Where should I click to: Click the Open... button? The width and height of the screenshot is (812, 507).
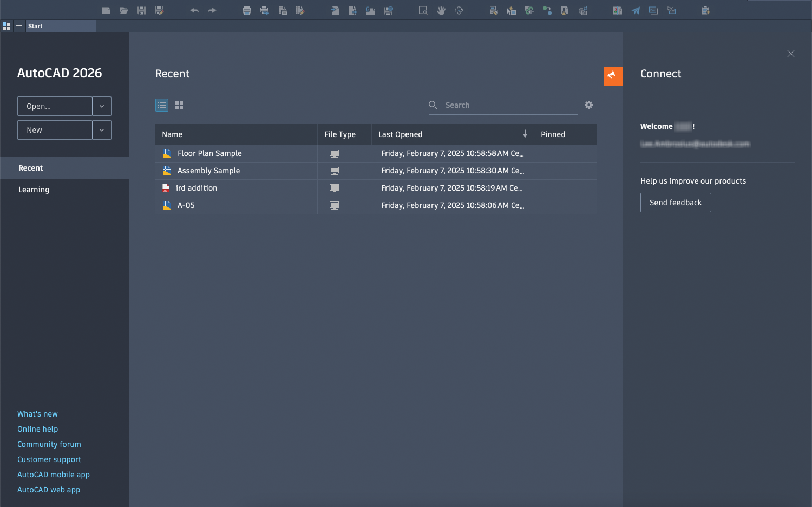click(x=55, y=106)
